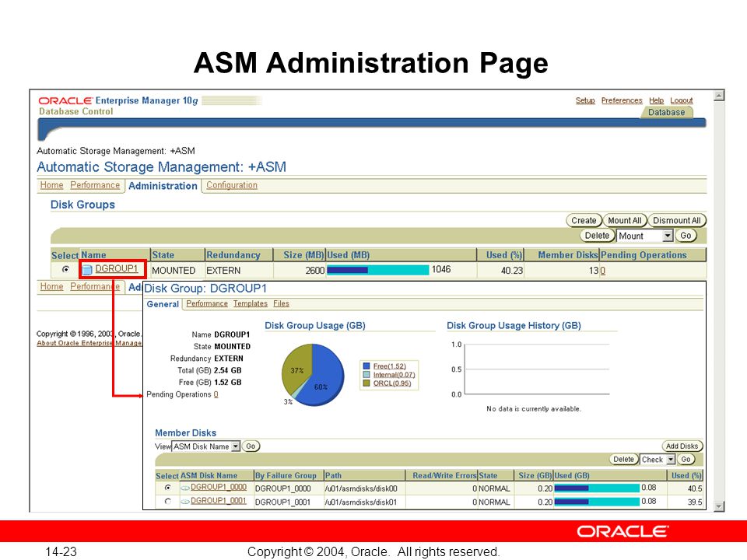Open the disk group Files tab

(281, 303)
